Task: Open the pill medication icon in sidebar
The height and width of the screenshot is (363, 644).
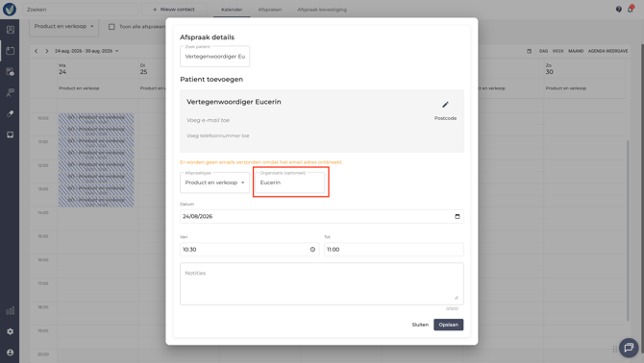Action: coord(11,113)
